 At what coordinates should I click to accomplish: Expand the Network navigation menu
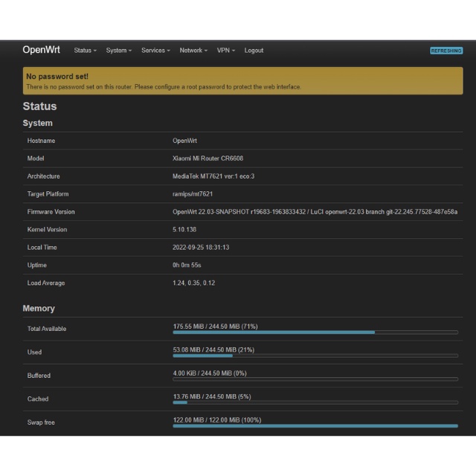193,51
